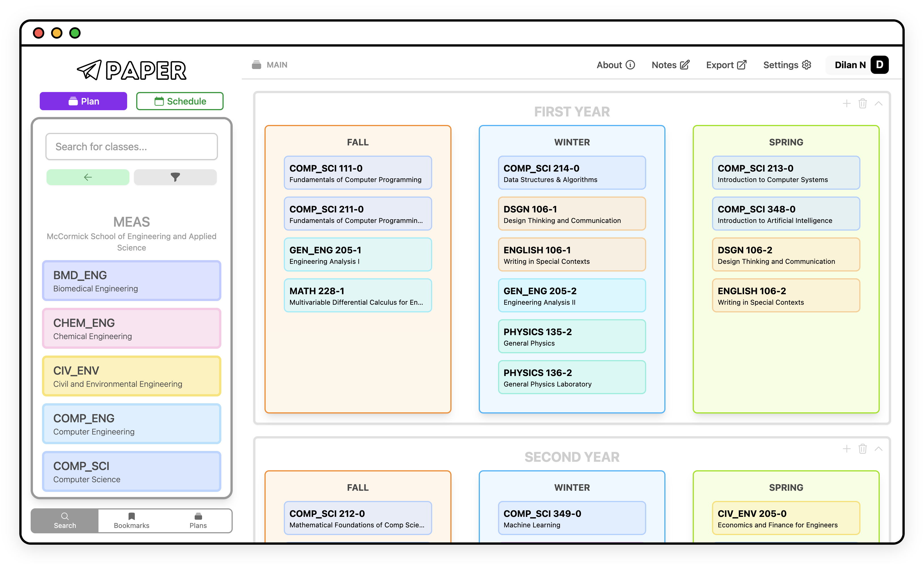
Task: Open Settings gear icon
Action: (x=807, y=65)
